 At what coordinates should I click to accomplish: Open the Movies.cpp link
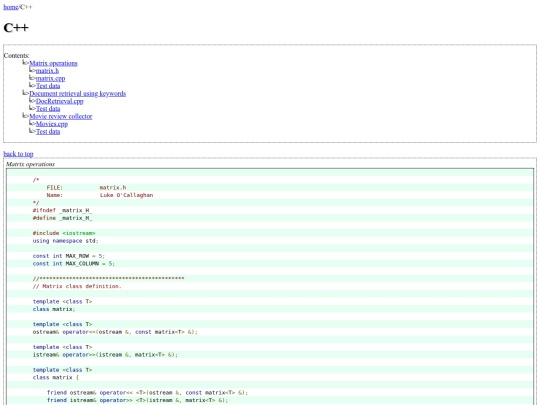(x=52, y=124)
